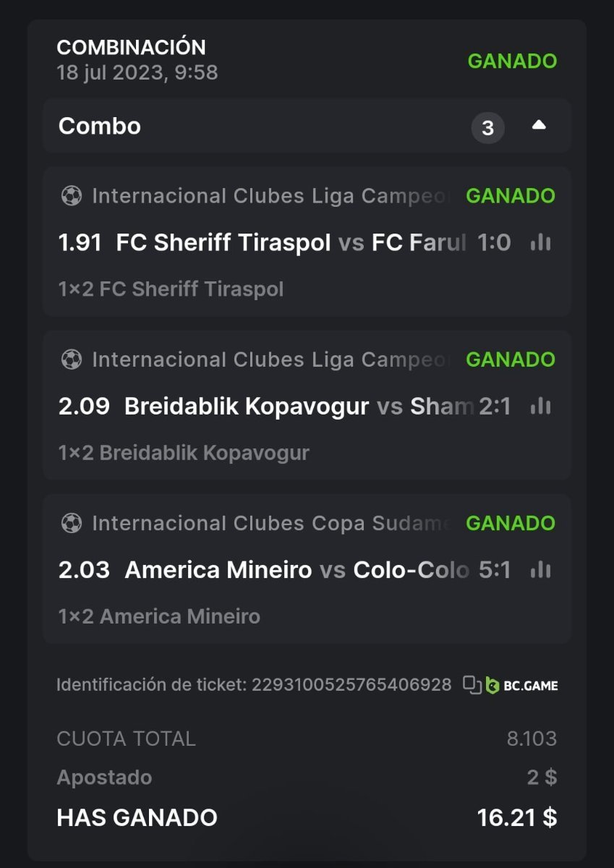Open FC Sheriff Tiraspol vs FC Farul match
The height and width of the screenshot is (868, 614).
click(x=289, y=242)
